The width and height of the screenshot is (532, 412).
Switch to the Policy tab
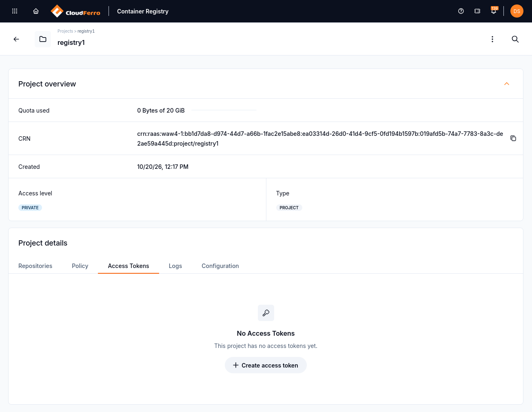80,266
